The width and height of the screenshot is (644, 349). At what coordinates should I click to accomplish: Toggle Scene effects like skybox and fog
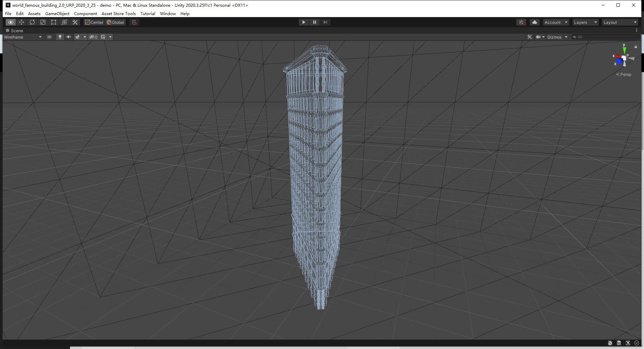click(77, 37)
